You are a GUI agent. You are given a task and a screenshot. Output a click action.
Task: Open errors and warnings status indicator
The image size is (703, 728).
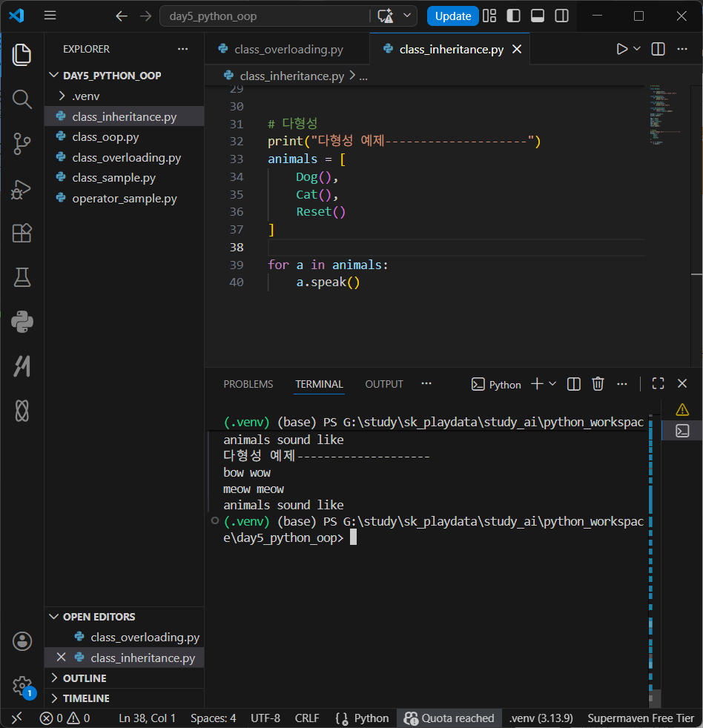[65, 718]
